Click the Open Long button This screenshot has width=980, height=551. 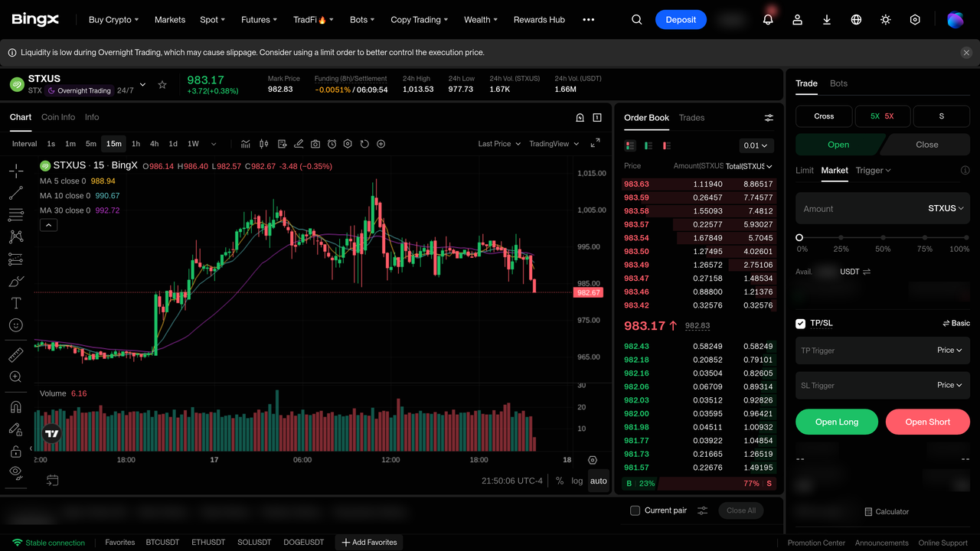[x=837, y=422]
